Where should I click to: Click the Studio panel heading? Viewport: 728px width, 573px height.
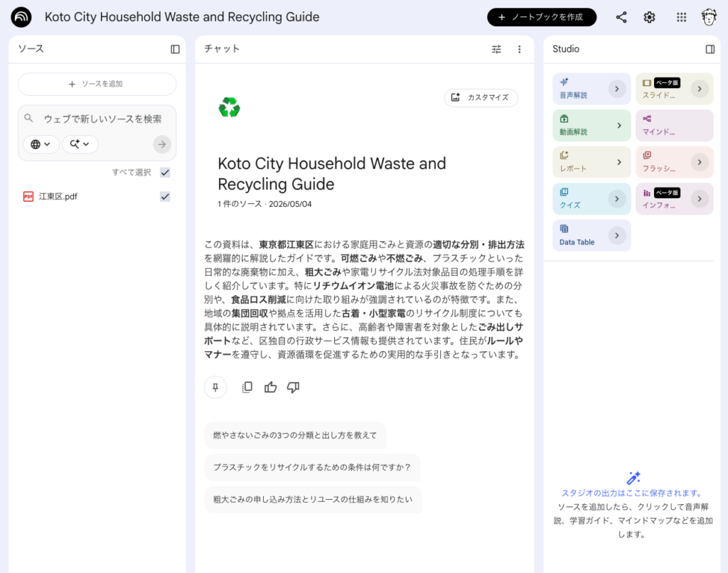565,49
